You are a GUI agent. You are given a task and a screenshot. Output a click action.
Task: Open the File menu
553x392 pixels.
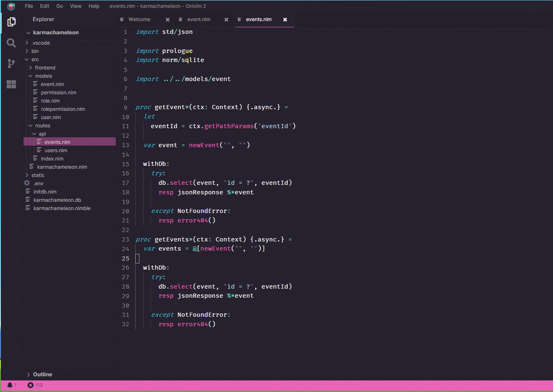pos(29,6)
